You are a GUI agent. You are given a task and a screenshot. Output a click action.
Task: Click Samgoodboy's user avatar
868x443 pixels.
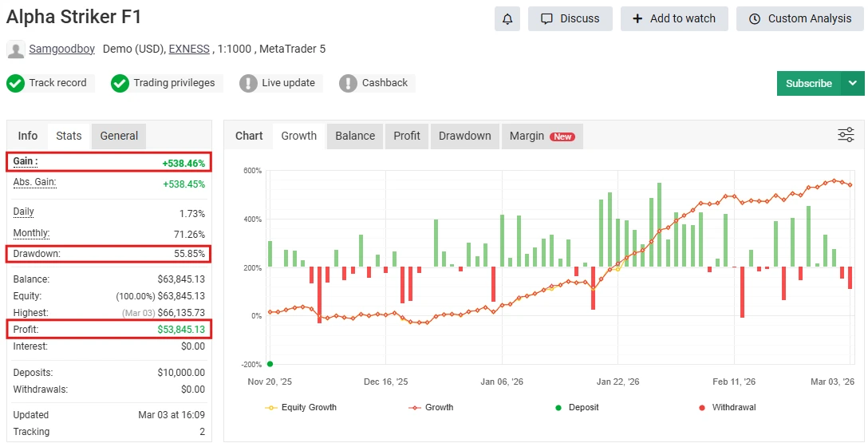(15, 49)
